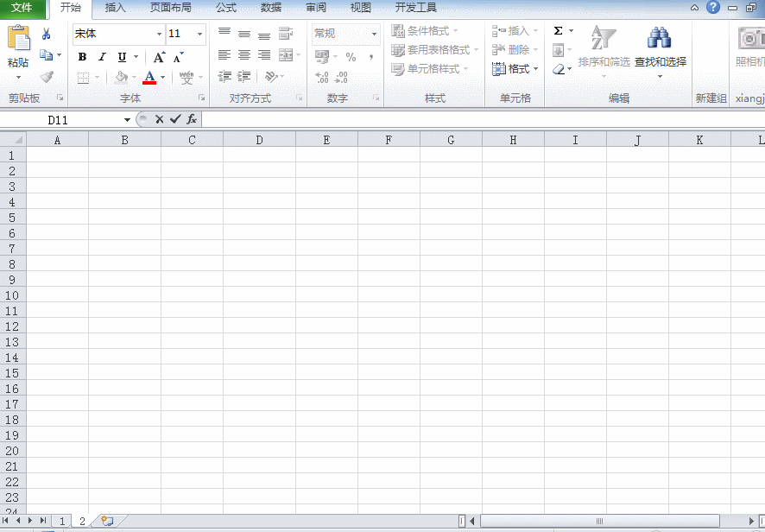Open the font name dropdown 宋体
Viewport: 765px width, 532px height.
[x=159, y=34]
